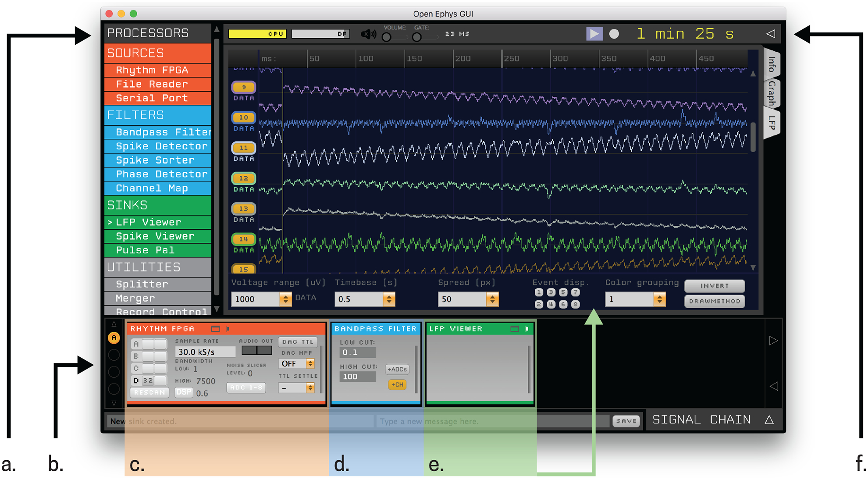Click the DF disk-space meter
This screenshot has height=480, width=868.
coord(320,34)
